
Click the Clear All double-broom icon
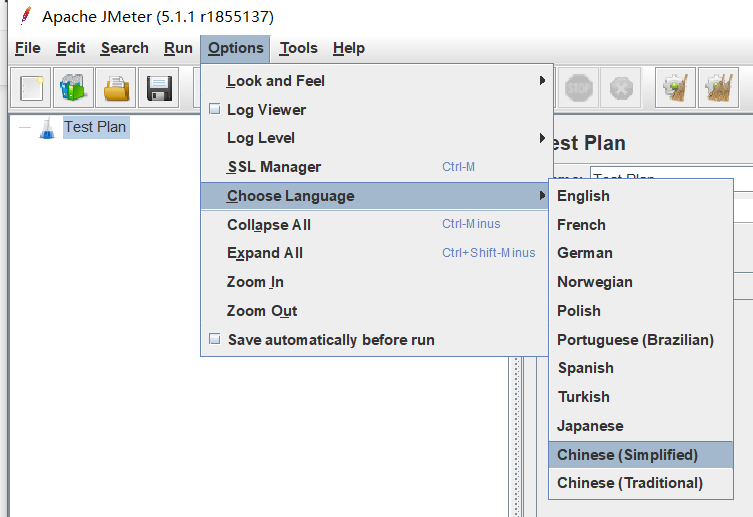click(x=718, y=88)
